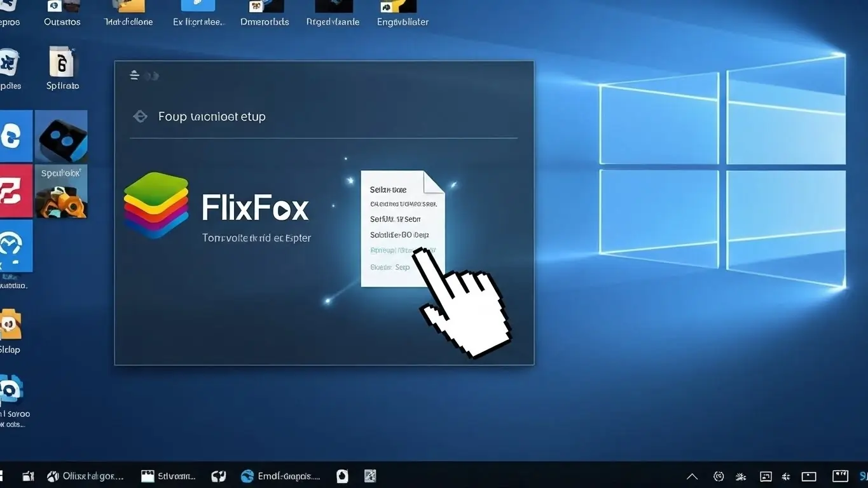Open the 'Emdf-Grapols...' taskbar item

point(280,476)
